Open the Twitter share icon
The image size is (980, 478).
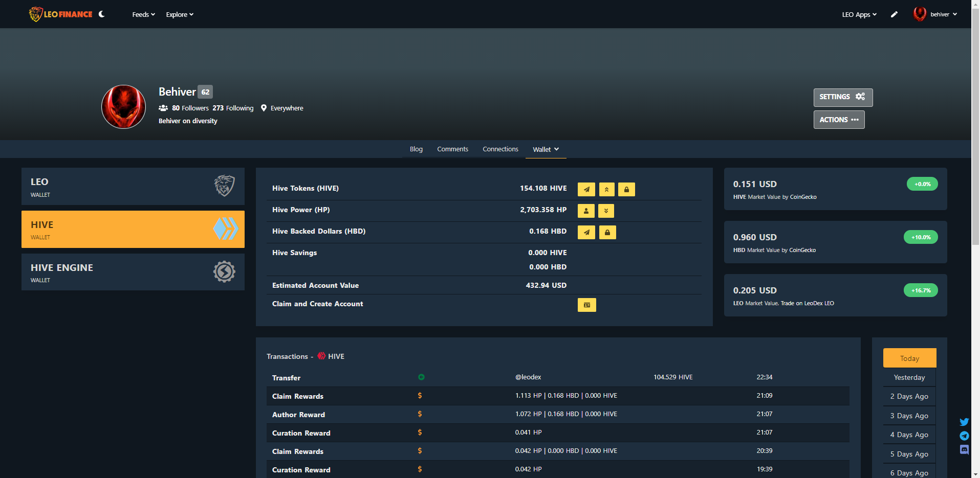pyautogui.click(x=964, y=422)
